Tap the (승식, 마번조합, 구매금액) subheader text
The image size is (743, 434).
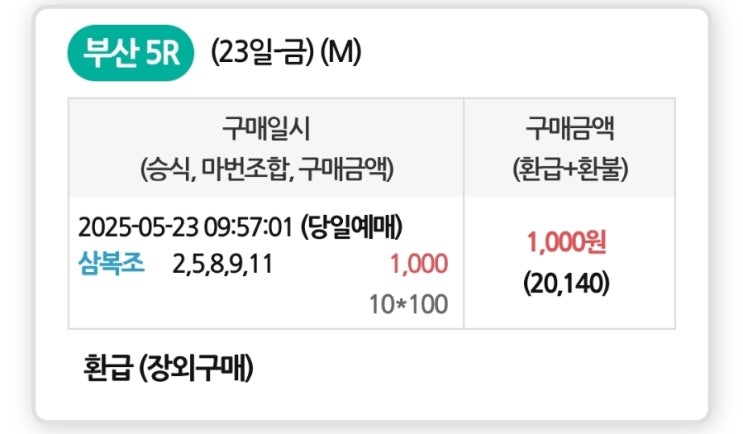pos(267,169)
